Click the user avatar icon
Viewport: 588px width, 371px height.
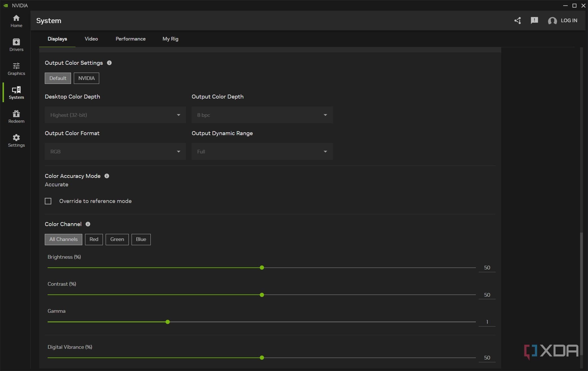[x=552, y=21]
